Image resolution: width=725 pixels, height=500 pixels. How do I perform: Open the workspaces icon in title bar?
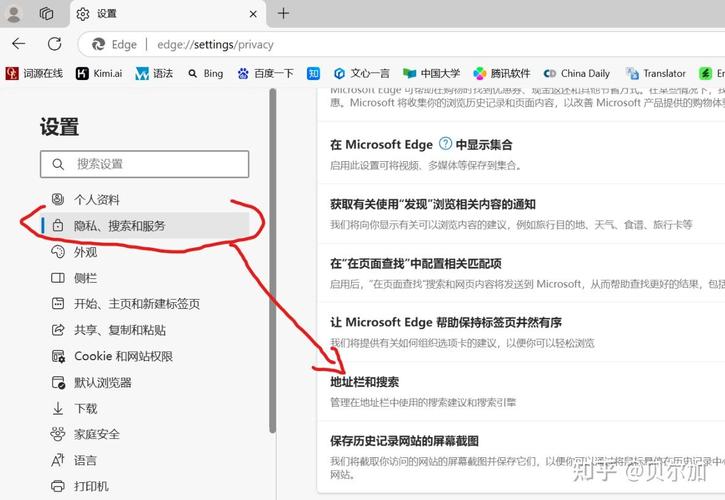pos(46,13)
